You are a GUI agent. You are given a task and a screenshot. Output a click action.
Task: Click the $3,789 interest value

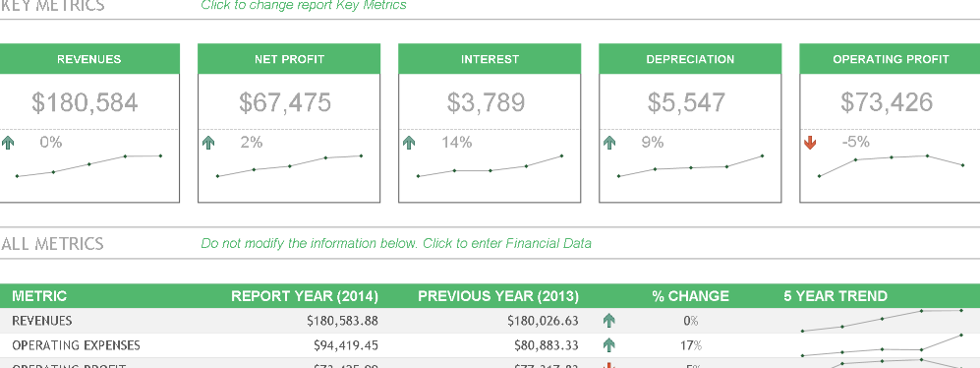[x=487, y=102]
